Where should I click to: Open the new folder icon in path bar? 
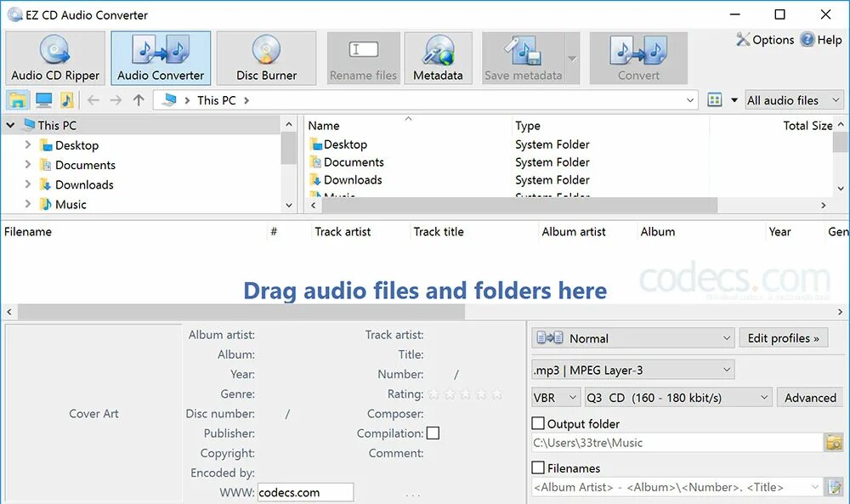point(17,99)
